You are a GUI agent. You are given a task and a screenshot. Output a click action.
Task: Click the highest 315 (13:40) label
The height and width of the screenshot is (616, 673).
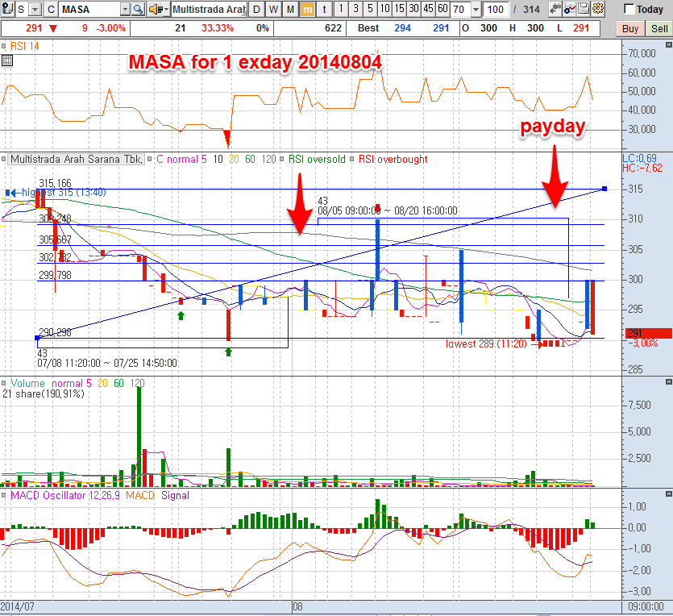pos(64,193)
